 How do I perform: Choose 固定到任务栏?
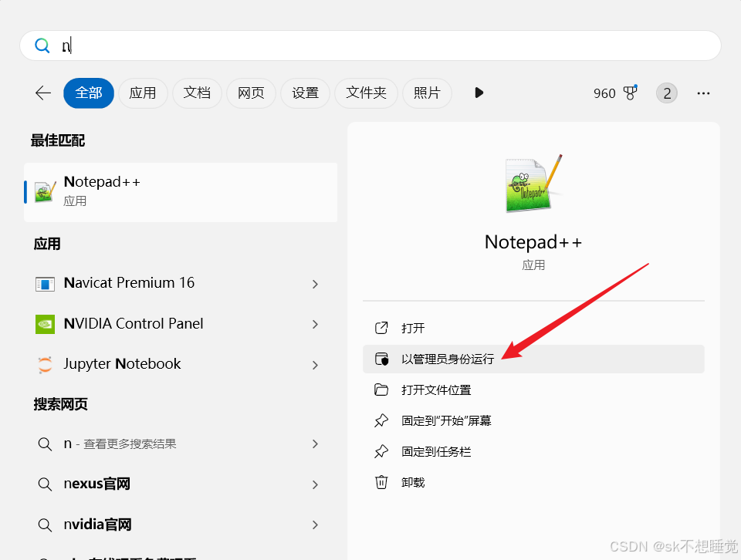(533, 452)
